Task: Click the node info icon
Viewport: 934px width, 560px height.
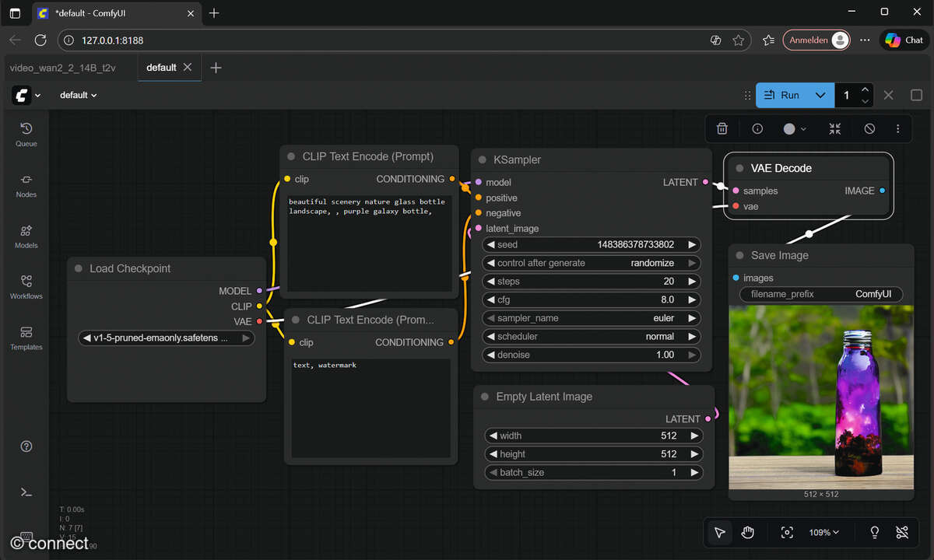Action: [x=757, y=129]
